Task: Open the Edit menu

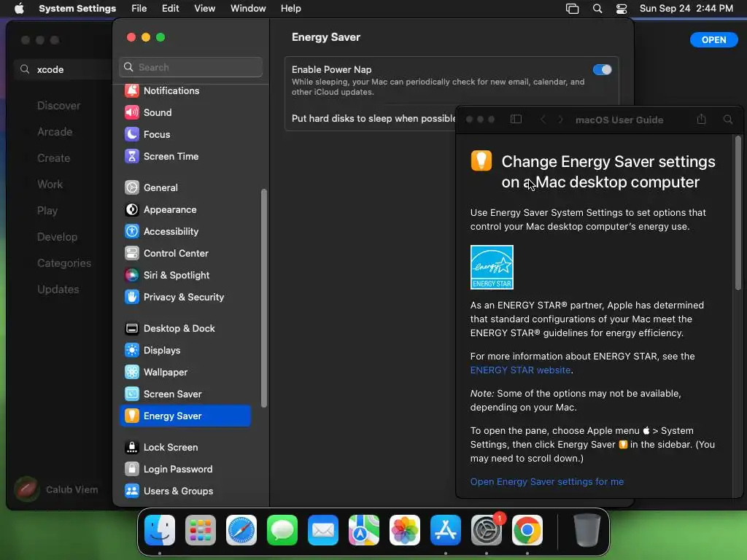Action: [x=170, y=9]
